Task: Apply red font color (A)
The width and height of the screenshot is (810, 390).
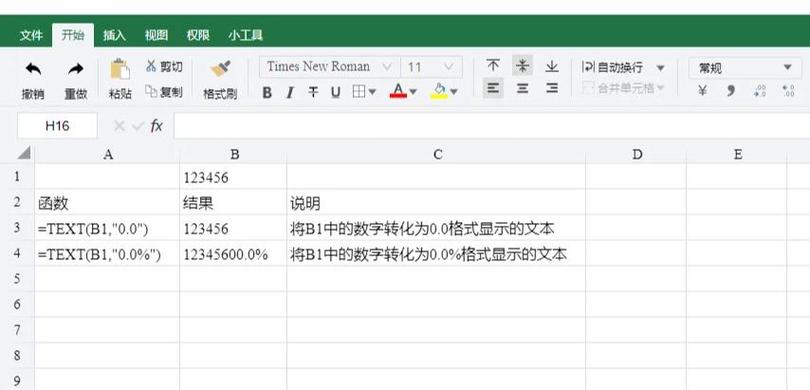Action: (398, 91)
